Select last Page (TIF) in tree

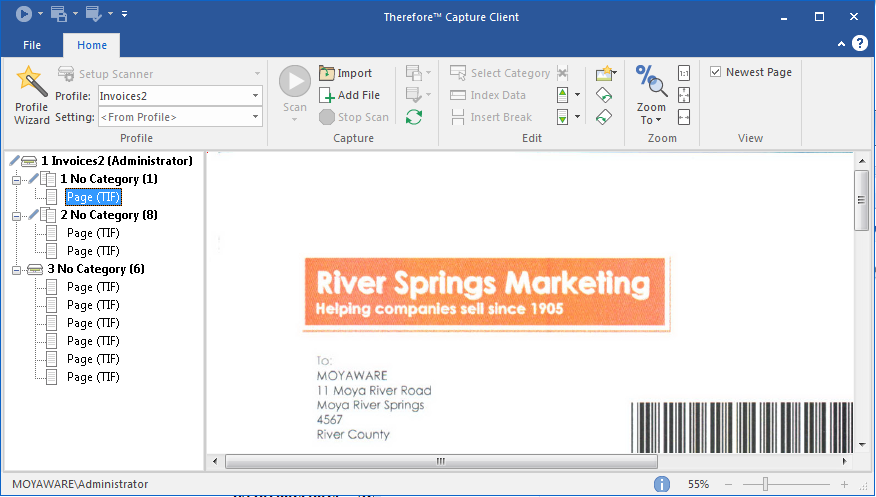[93, 377]
